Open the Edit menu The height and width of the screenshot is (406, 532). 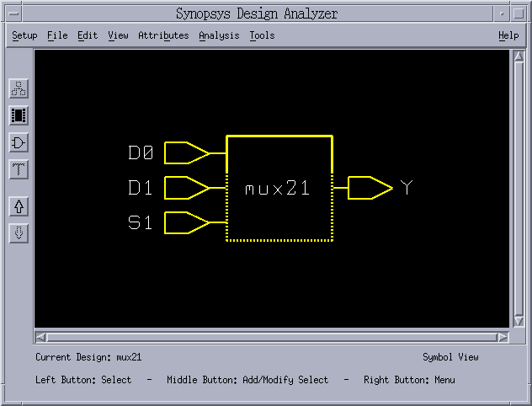click(88, 35)
